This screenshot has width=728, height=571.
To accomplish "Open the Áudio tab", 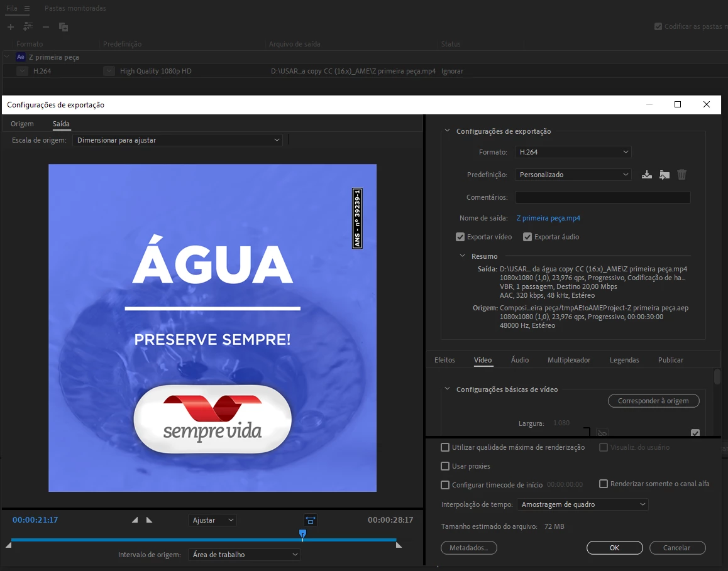I will (x=519, y=360).
